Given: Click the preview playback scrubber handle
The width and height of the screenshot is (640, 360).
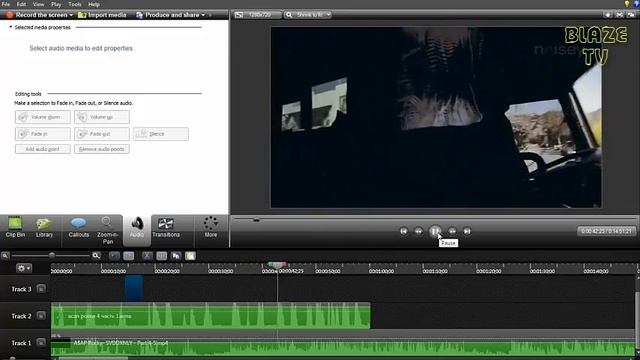Looking at the screenshot, I should pos(256,219).
